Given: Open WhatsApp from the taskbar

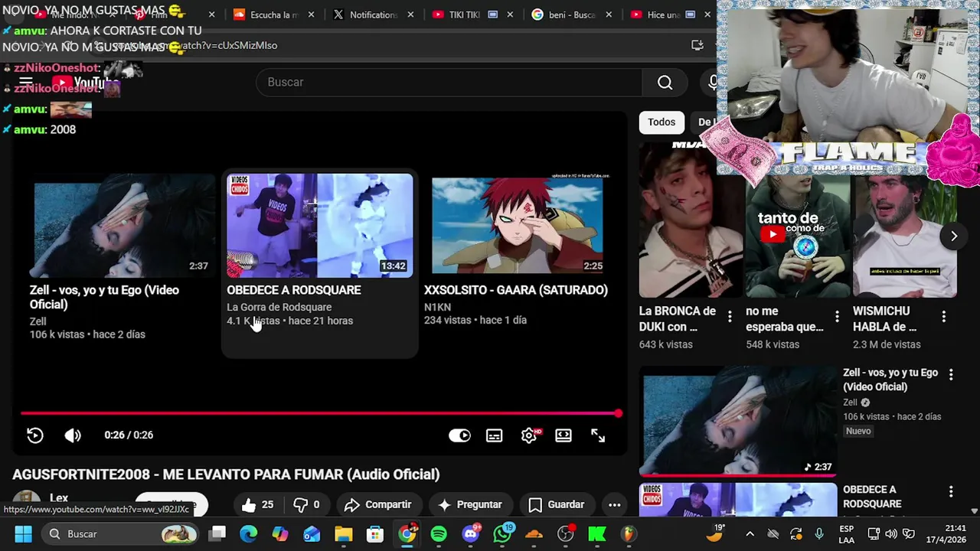Looking at the screenshot, I should (503, 533).
